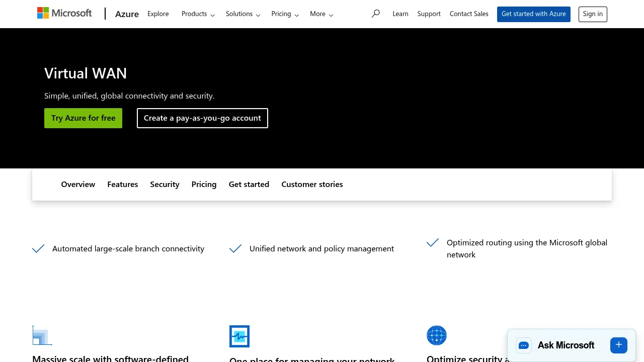
Task: Click 'Unified network and policy management' text
Action: coord(321,248)
